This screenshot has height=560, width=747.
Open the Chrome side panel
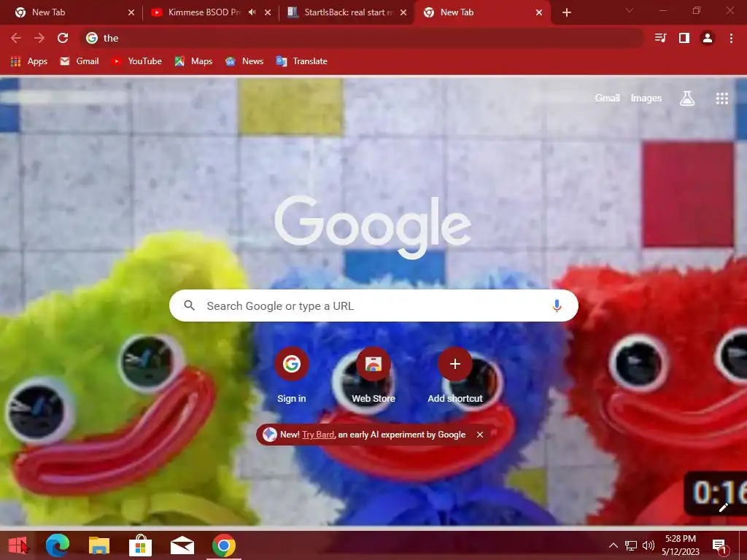click(x=684, y=38)
